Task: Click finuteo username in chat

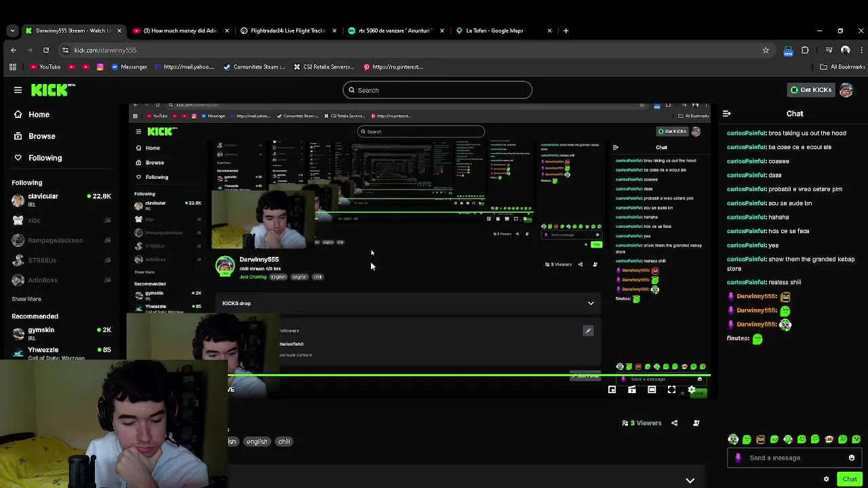Action: click(x=738, y=338)
